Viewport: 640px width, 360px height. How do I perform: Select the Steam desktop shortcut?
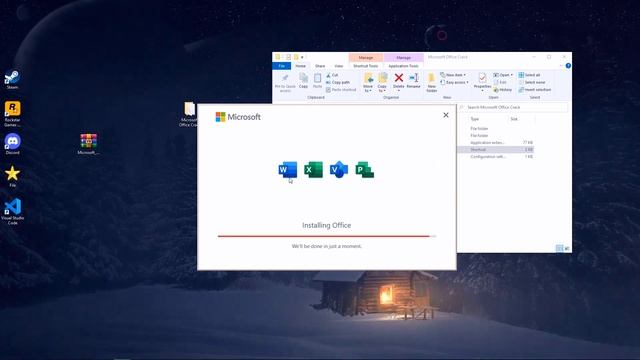point(12,80)
